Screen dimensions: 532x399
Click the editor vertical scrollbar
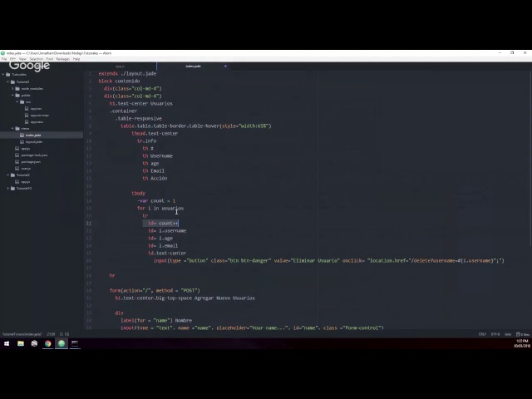[x=530, y=159]
